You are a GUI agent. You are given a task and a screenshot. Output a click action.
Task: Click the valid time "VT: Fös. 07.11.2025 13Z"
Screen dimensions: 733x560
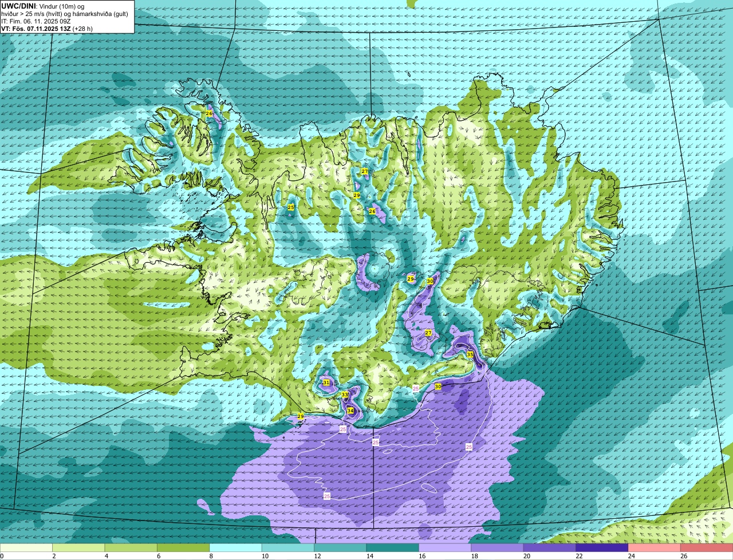coord(36,29)
